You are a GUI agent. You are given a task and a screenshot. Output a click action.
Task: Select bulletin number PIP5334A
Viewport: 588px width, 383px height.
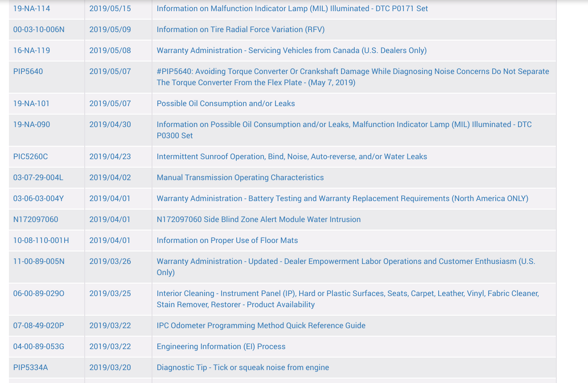pos(31,367)
